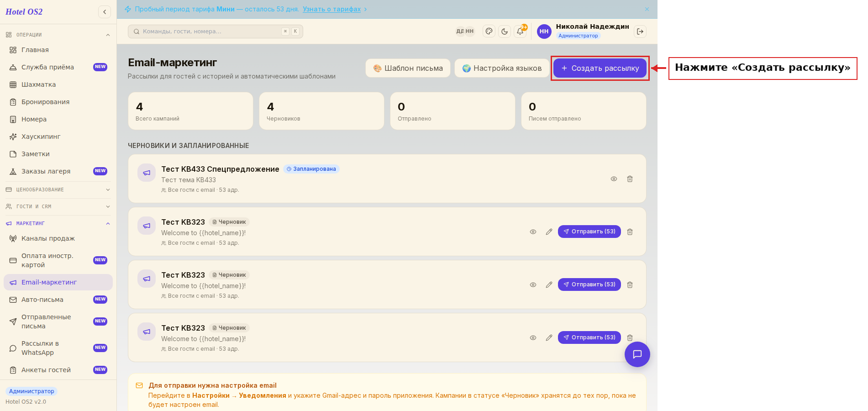Toggle dark mode moon icon
The image size is (868, 411).
[x=505, y=32]
